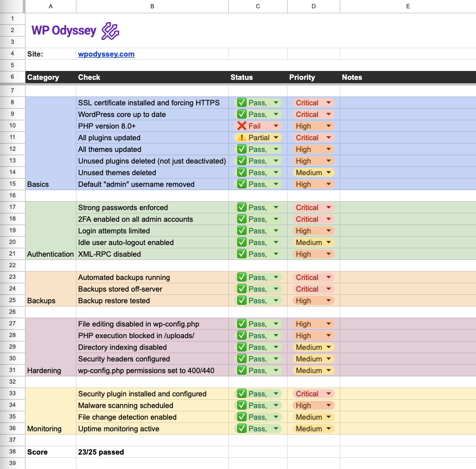The width and height of the screenshot is (476, 469).
Task: Click green checkmark icon for Uptime monitoring active
Action: point(242,429)
